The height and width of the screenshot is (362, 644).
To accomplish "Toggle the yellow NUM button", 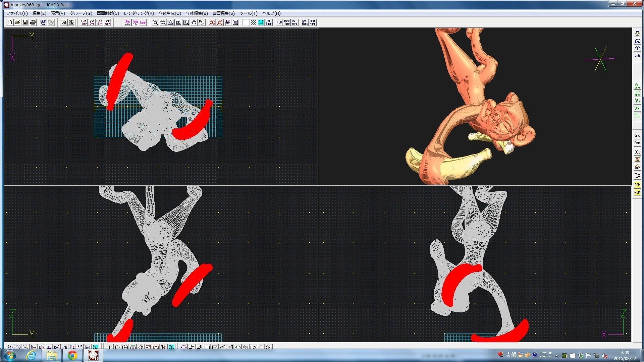I will (637, 192).
